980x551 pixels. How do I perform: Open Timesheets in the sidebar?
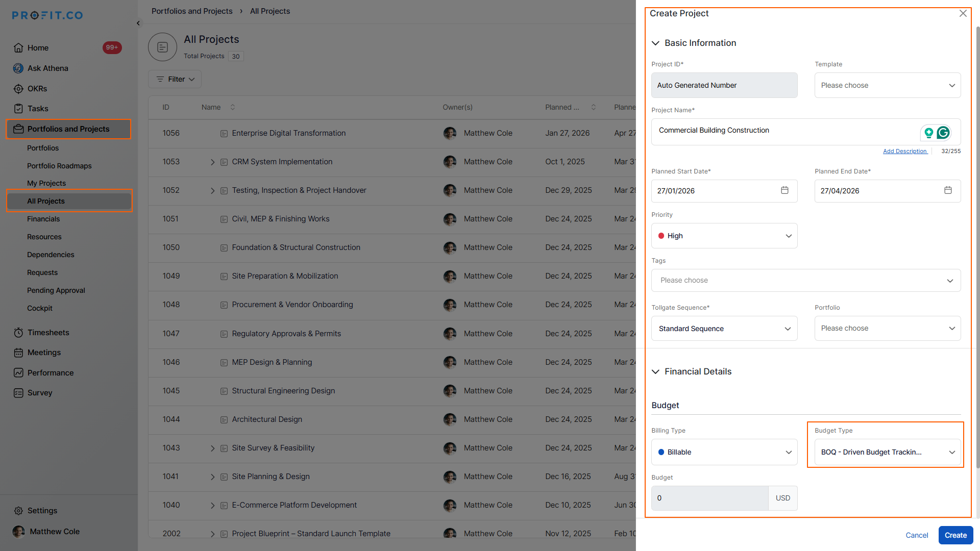click(x=48, y=333)
